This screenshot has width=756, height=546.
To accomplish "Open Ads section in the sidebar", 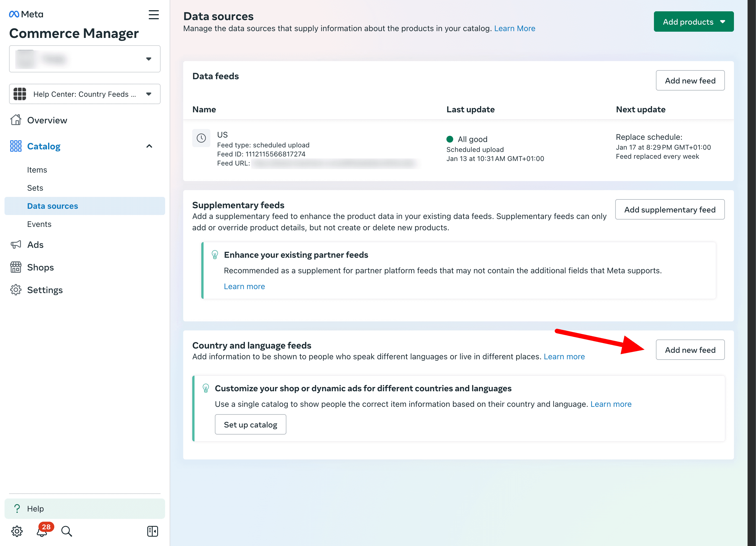I will 35,244.
